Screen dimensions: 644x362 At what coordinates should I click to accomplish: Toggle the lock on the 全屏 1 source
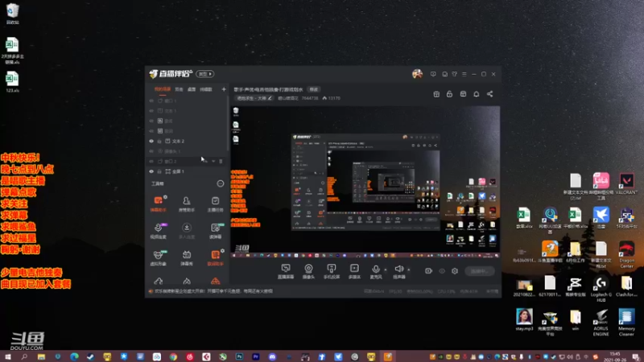click(x=159, y=171)
